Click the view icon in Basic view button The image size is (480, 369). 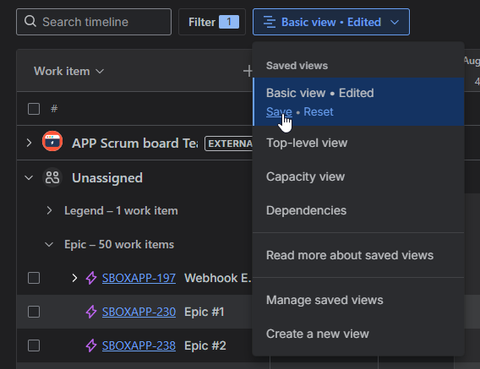coord(269,22)
